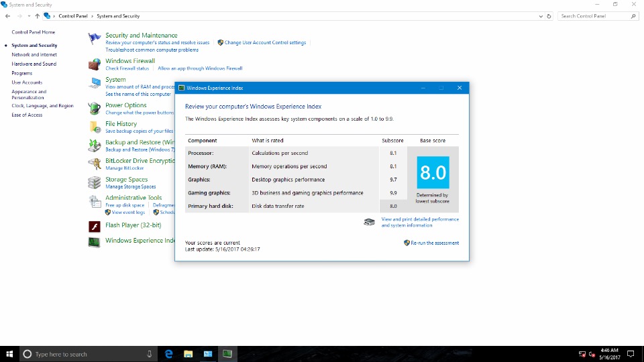The height and width of the screenshot is (362, 644).
Task: Click the taskbar Type here to search box
Action: click(x=89, y=354)
